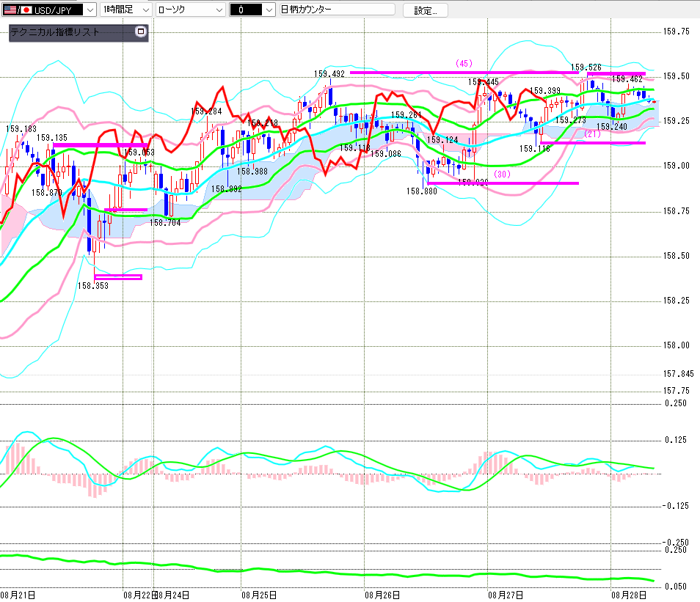
Task: Click the 159.00 price axis label
Action: point(676,166)
